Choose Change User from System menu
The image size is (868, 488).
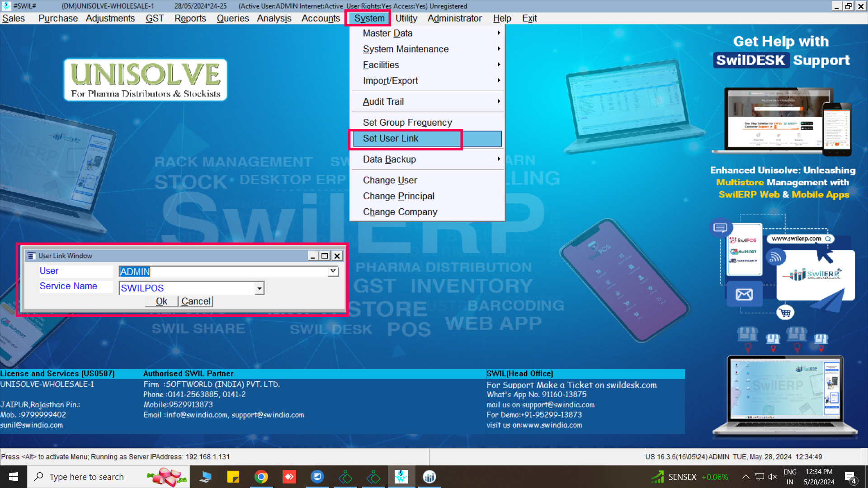coord(427,180)
